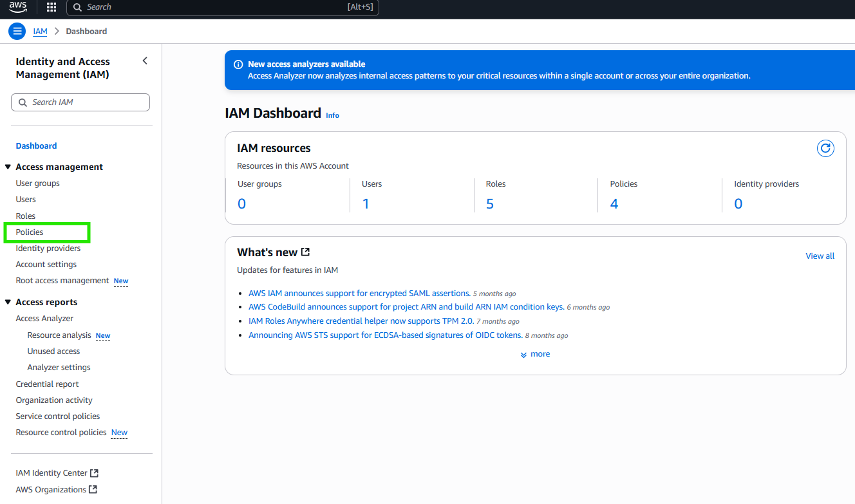The height and width of the screenshot is (504, 855).
Task: Click View all in What's new
Action: click(x=820, y=256)
